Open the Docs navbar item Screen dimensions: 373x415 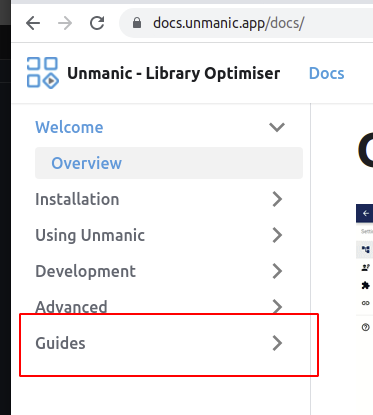pos(326,73)
